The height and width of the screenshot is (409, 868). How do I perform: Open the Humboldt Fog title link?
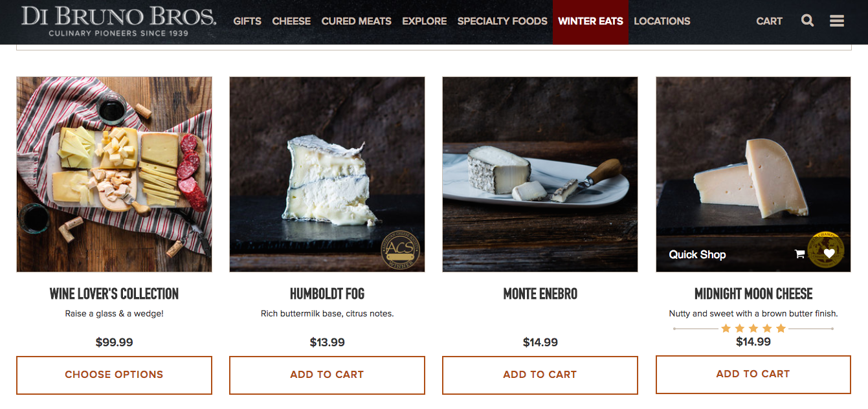(x=327, y=294)
